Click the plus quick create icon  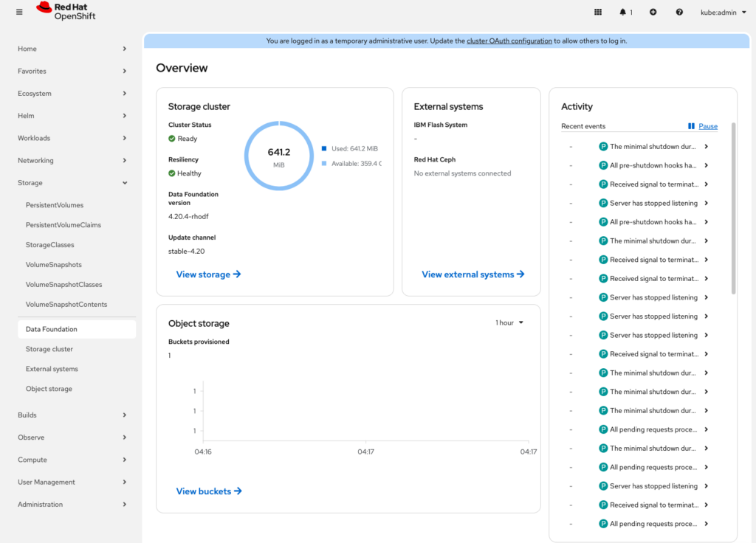click(653, 12)
